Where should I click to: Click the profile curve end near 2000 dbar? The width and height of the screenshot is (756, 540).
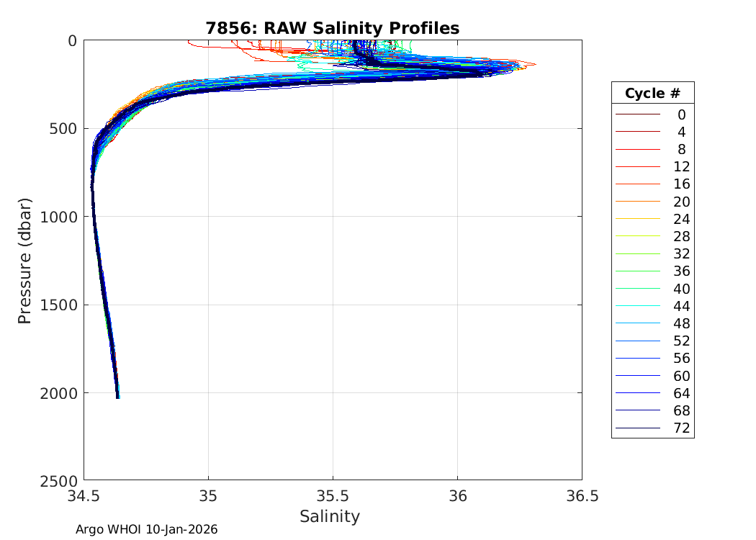point(117,395)
